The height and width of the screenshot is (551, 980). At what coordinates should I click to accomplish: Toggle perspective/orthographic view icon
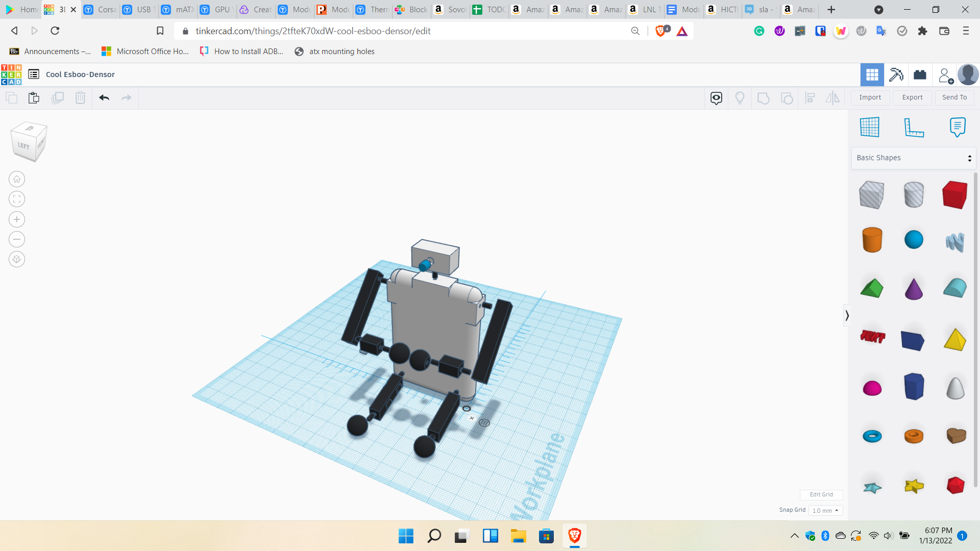click(x=17, y=259)
